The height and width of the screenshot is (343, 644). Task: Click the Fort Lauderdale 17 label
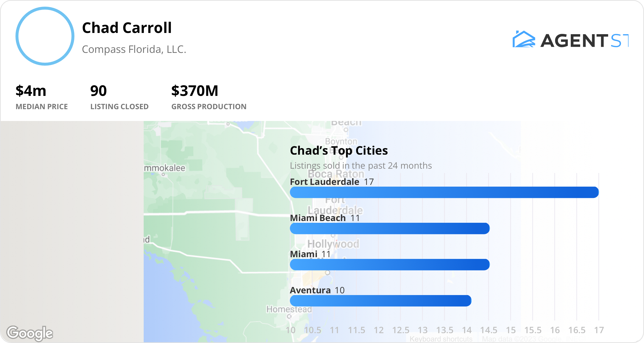(331, 182)
